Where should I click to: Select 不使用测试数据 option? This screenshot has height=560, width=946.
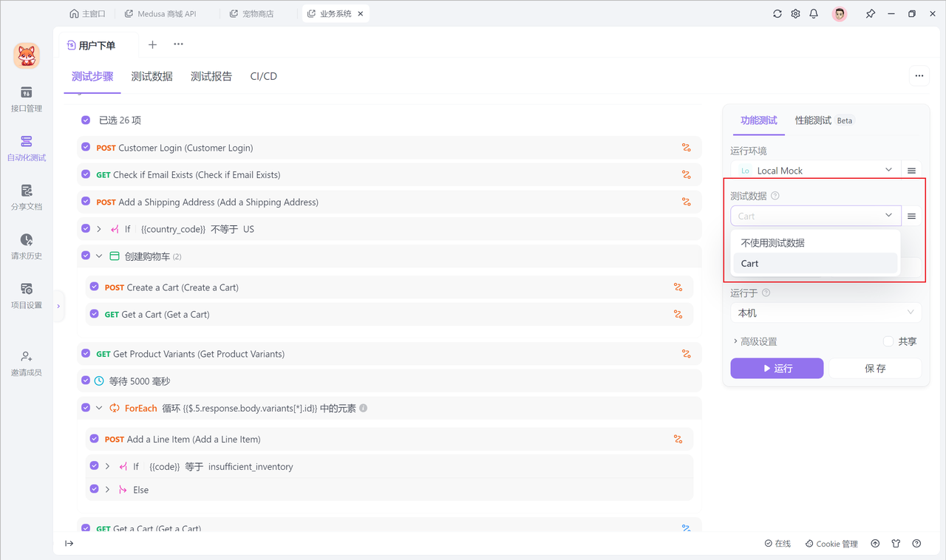pyautogui.click(x=815, y=242)
